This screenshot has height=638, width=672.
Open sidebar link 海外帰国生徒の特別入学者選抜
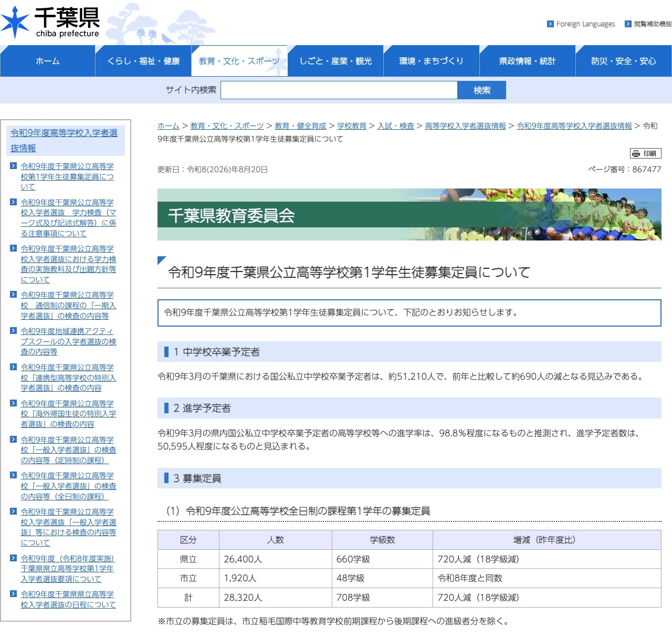click(68, 414)
